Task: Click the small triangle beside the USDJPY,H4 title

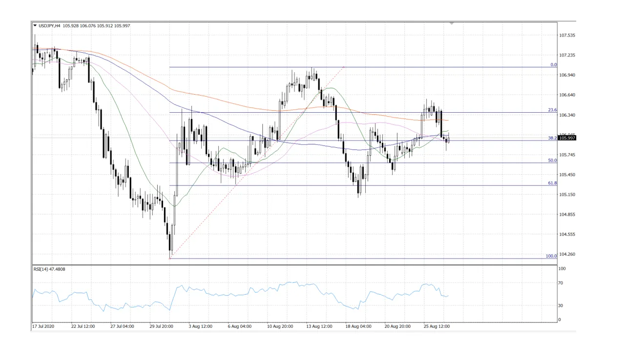Action: click(35, 25)
